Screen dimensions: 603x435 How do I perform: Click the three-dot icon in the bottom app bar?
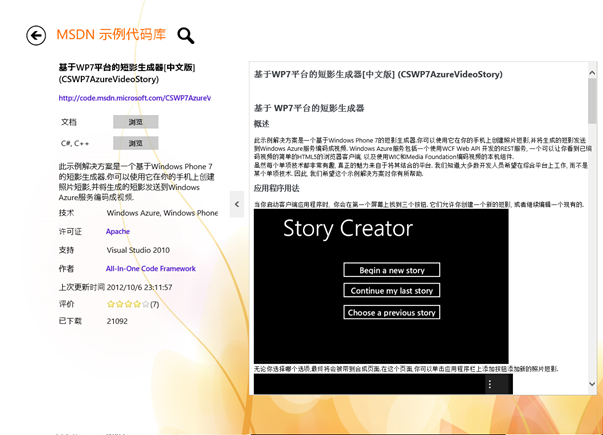pos(489,384)
